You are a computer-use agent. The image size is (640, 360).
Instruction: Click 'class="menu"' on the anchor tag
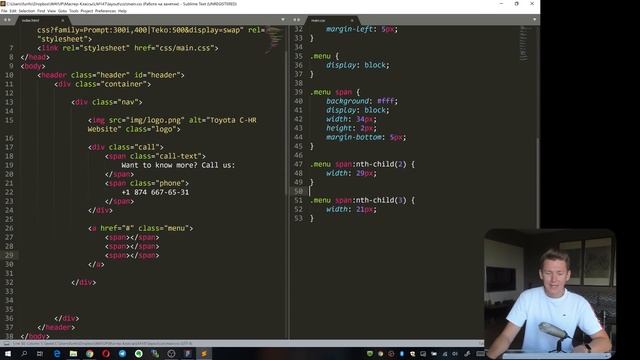point(163,228)
